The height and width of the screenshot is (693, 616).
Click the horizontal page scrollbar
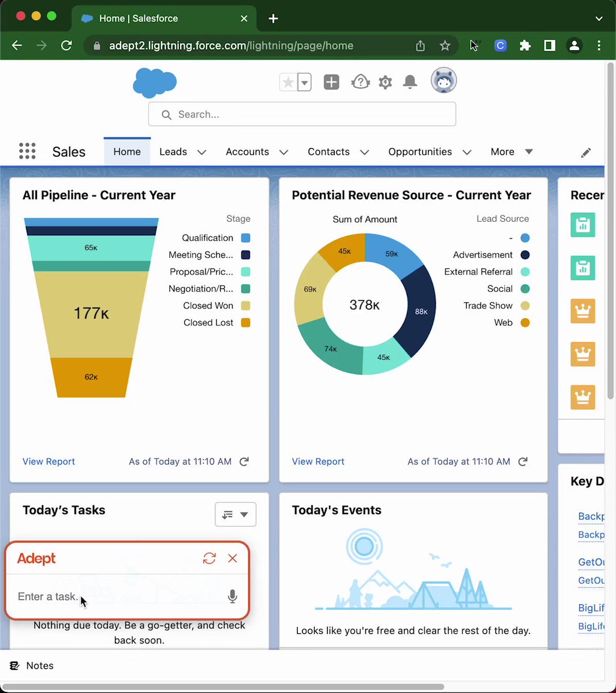[223, 687]
